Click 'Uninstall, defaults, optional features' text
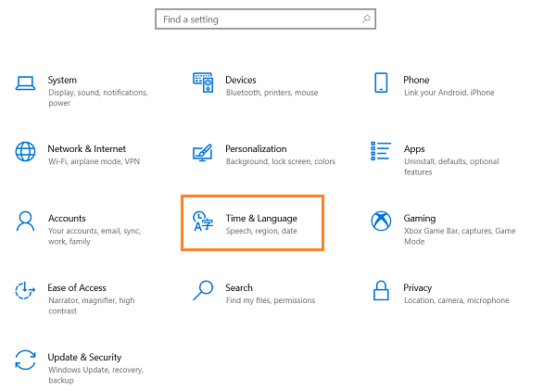The height and width of the screenshot is (392, 556). click(451, 167)
